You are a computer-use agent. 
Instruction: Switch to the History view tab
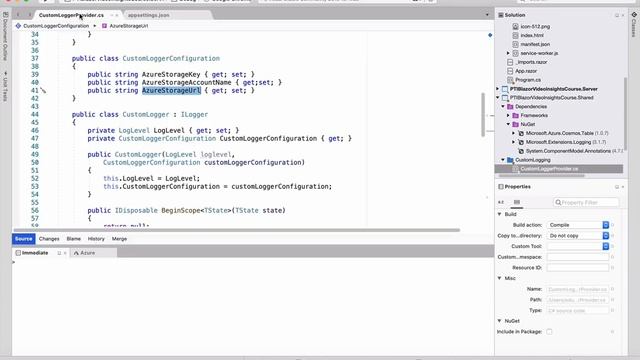point(96,239)
